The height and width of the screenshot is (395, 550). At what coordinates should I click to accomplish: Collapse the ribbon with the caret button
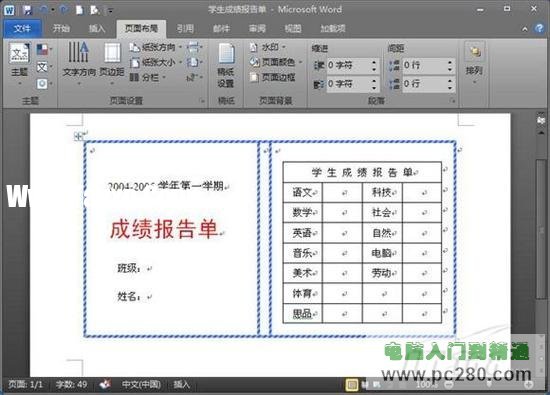coord(525,29)
